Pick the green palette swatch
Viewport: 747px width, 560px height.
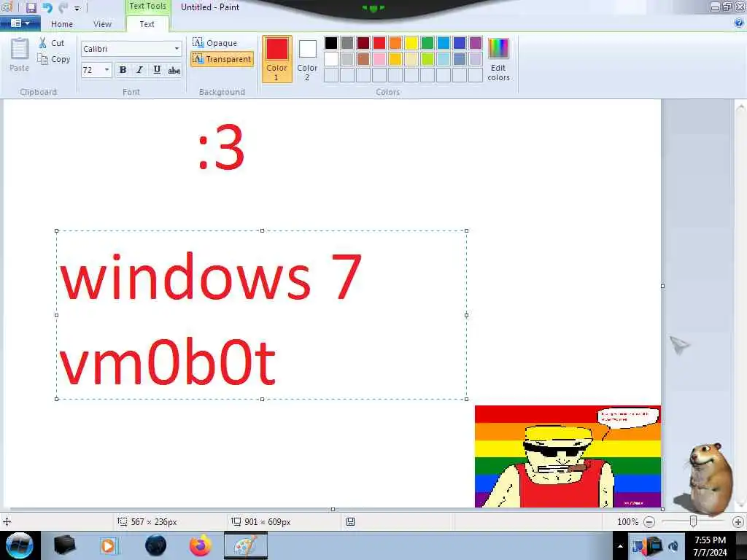pos(427,43)
